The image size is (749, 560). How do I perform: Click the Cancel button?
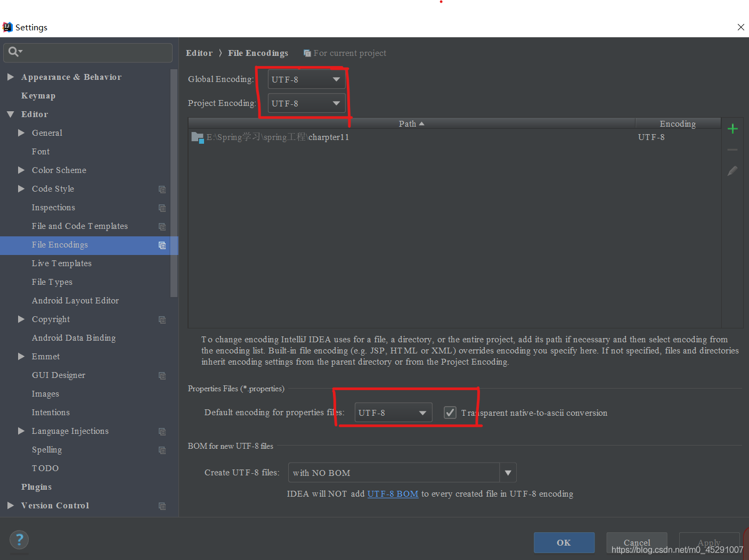click(x=637, y=542)
